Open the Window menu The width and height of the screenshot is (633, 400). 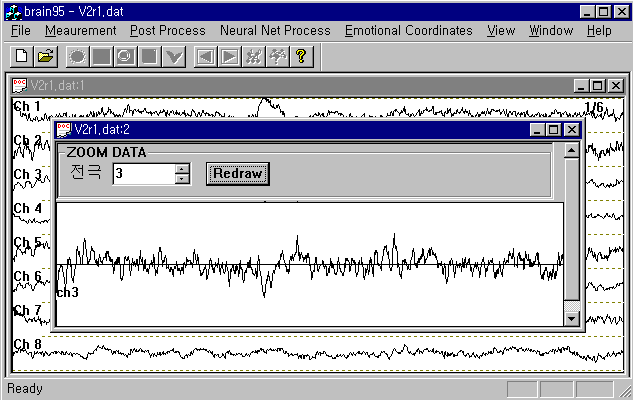click(551, 31)
